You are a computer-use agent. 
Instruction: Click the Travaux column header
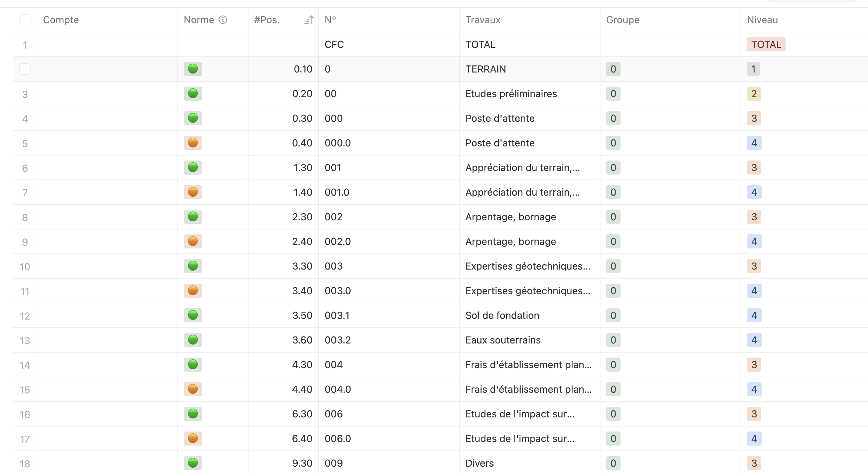(483, 20)
